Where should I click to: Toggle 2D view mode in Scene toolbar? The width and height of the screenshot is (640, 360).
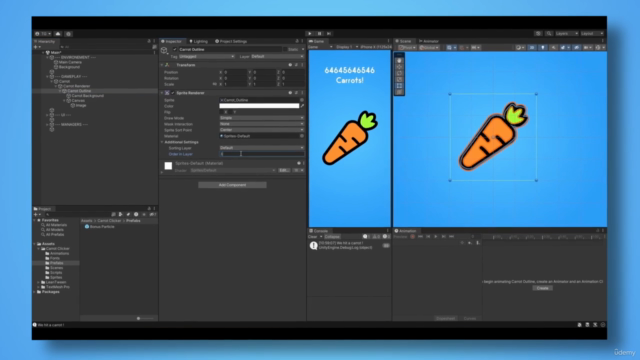[532, 47]
